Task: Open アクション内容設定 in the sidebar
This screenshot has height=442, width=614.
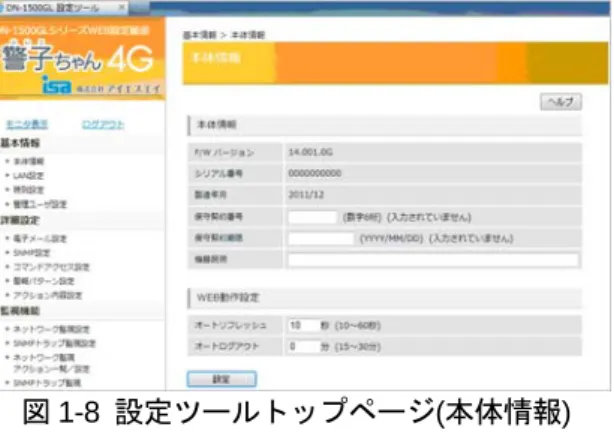Action: coord(48,295)
